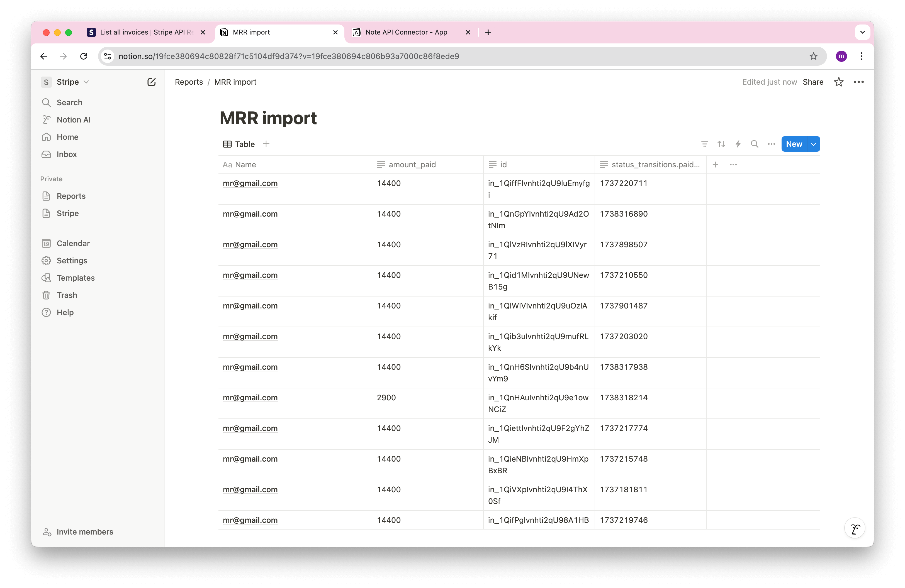Open the page options three-dot menu
Viewport: 905px width, 588px height.
point(859,82)
